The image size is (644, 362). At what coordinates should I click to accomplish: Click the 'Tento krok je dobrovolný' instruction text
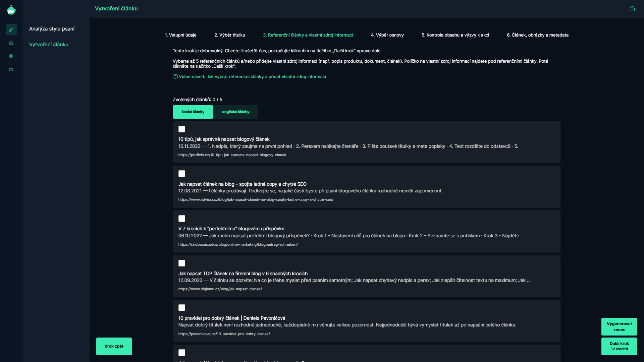coord(277,51)
